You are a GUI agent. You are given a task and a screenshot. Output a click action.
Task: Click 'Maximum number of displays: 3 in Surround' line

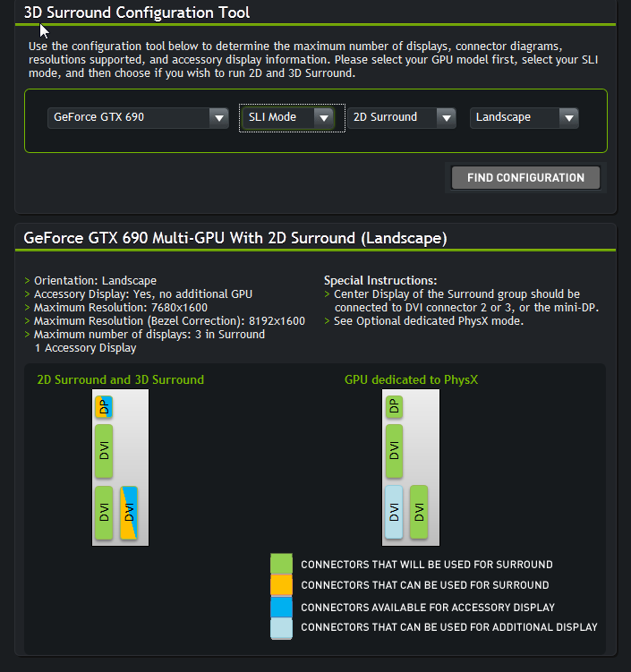coord(149,335)
